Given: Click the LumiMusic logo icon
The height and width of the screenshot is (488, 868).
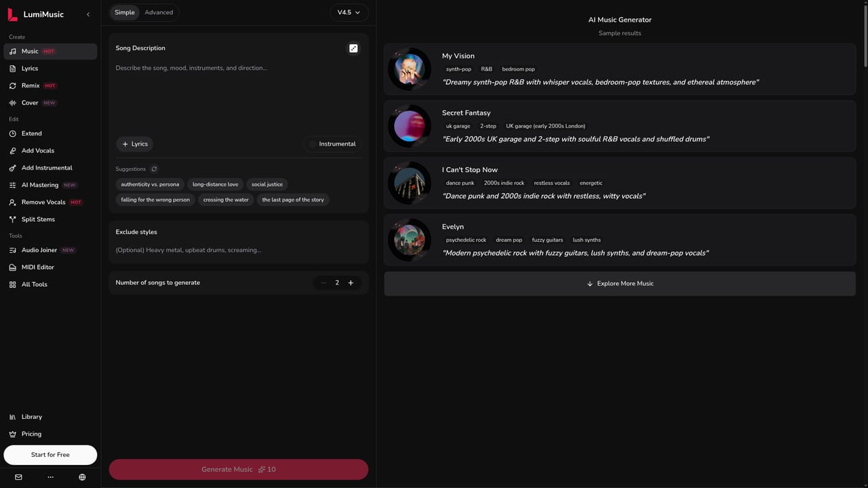Looking at the screenshot, I should click(13, 14).
